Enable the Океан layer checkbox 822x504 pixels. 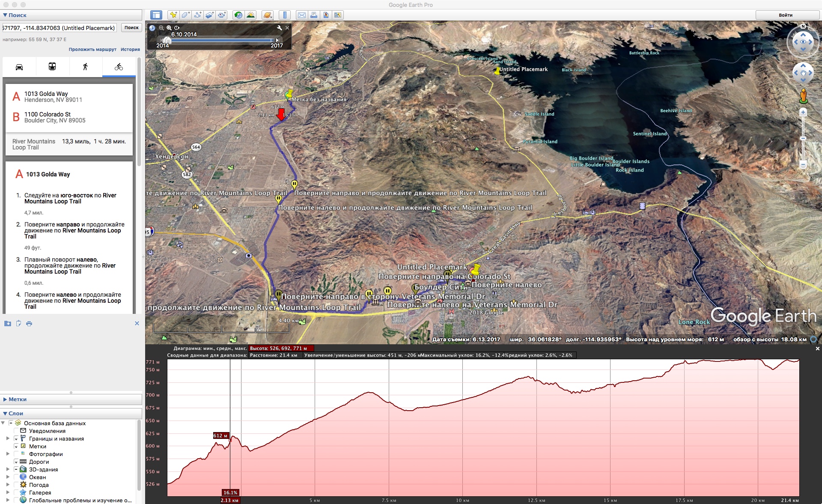pos(16,477)
